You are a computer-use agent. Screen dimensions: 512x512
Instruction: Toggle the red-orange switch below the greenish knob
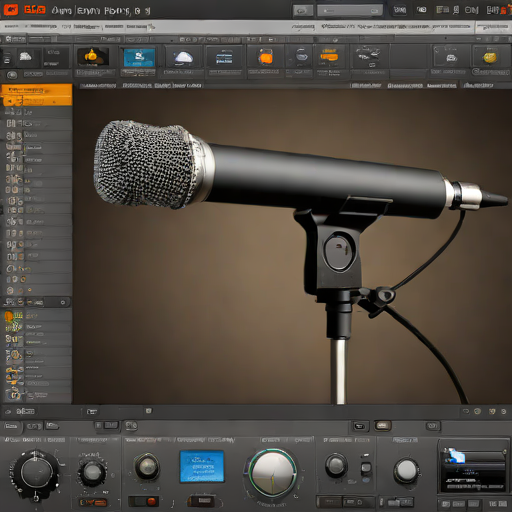click(x=143, y=501)
